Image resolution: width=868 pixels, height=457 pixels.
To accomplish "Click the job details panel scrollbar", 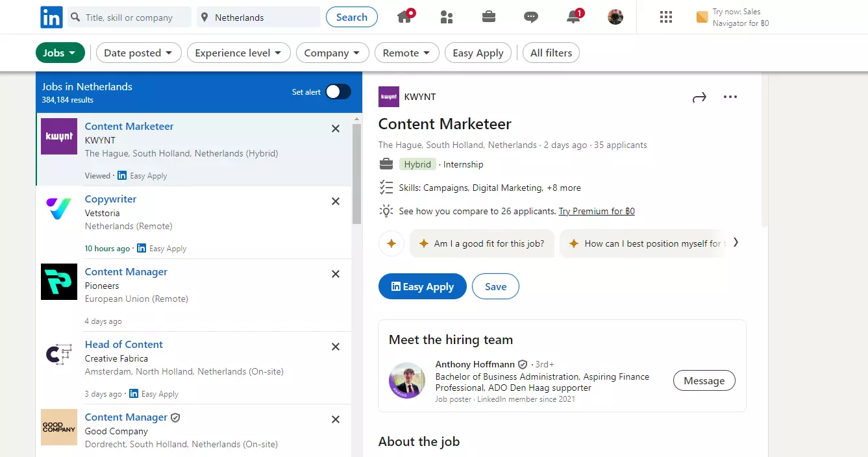I will (x=764, y=151).
